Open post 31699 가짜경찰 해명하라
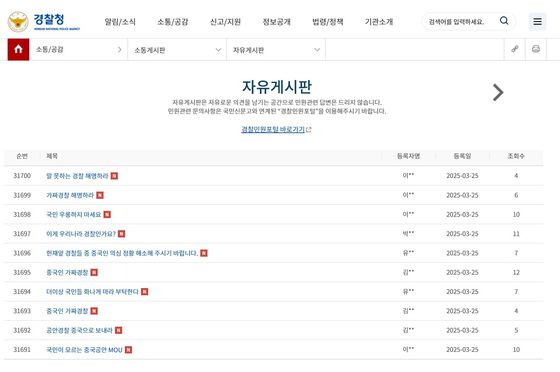The width and height of the screenshot is (560, 372). coord(70,195)
